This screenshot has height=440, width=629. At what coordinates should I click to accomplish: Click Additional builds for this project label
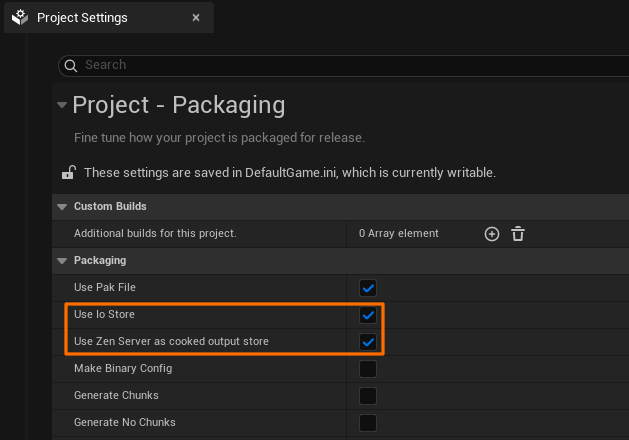click(155, 233)
